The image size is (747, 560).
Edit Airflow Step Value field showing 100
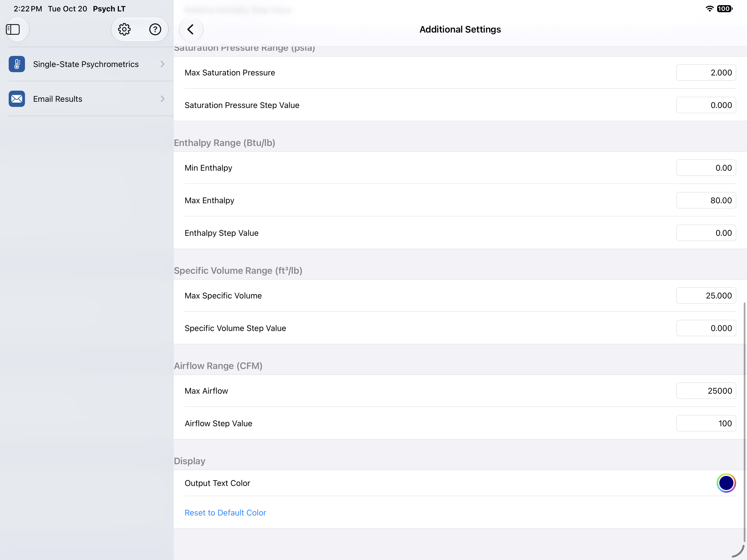coord(706,423)
